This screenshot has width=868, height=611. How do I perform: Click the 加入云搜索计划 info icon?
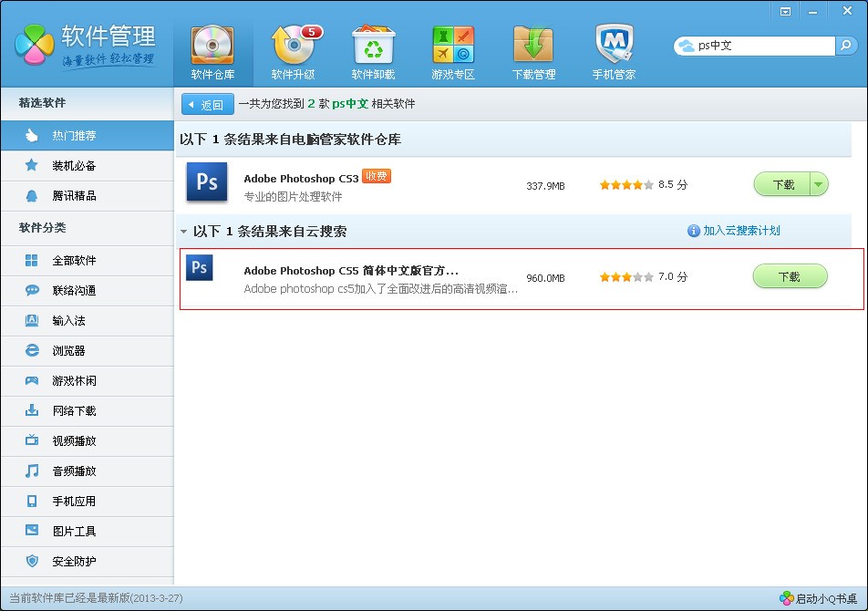[x=693, y=231]
